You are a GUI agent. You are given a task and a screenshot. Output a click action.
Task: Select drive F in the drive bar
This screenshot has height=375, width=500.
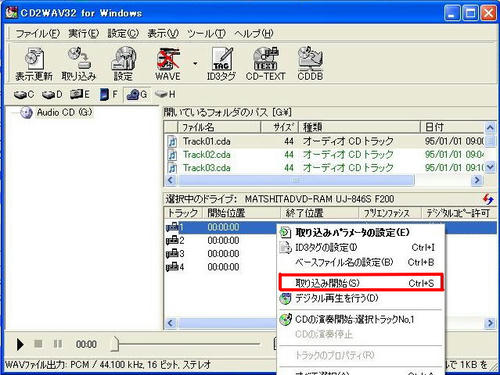109,95
